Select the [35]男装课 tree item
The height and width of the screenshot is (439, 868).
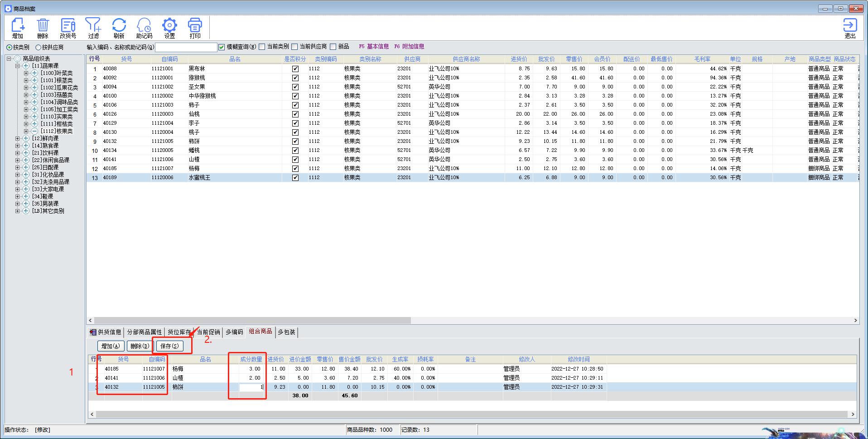click(45, 204)
